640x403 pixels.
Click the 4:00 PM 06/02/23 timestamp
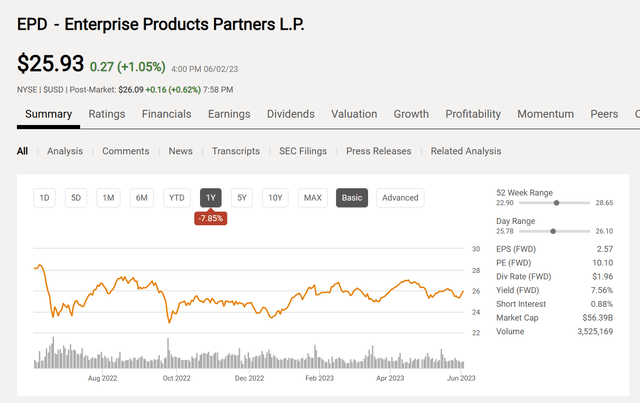pyautogui.click(x=204, y=69)
